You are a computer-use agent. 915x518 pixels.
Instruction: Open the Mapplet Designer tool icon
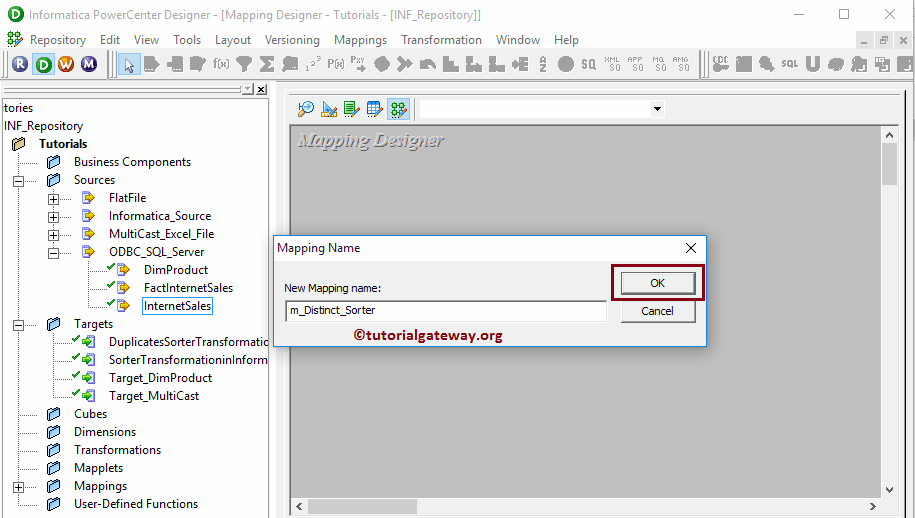[375, 109]
